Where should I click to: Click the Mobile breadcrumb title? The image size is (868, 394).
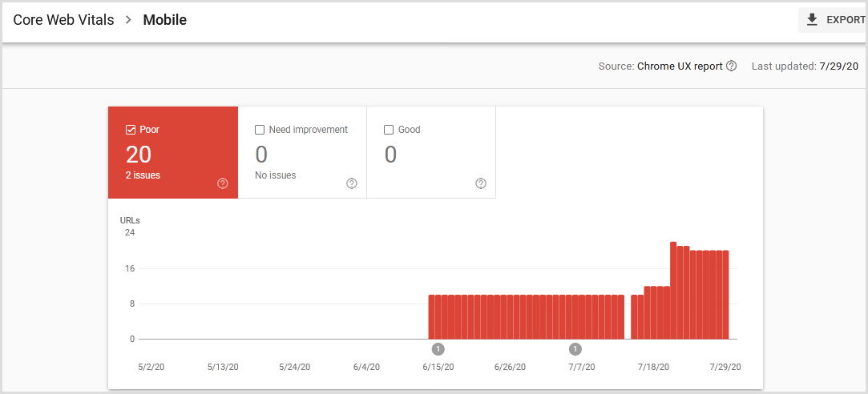point(165,20)
